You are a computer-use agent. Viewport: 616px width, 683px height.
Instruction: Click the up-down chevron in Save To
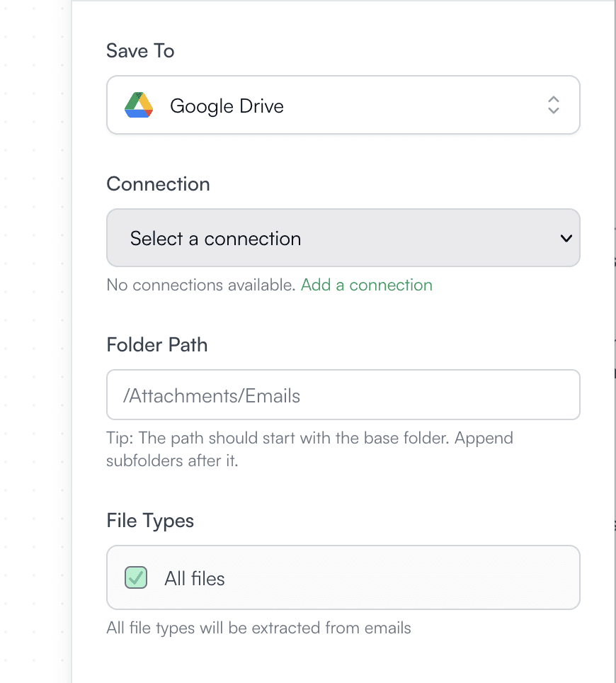(554, 105)
